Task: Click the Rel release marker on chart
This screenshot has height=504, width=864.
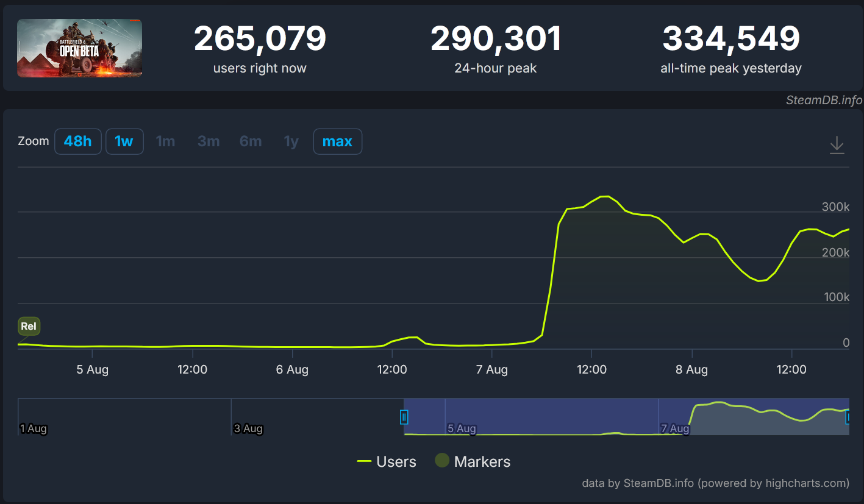Action: point(29,326)
